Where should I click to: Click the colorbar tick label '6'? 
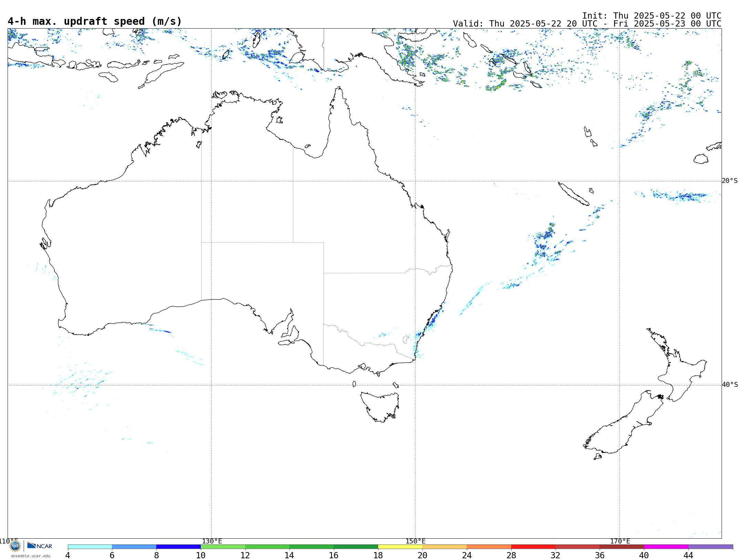pyautogui.click(x=112, y=555)
